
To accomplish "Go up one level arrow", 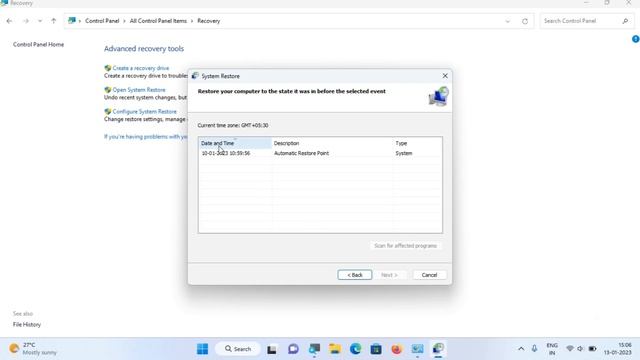I will [x=53, y=21].
